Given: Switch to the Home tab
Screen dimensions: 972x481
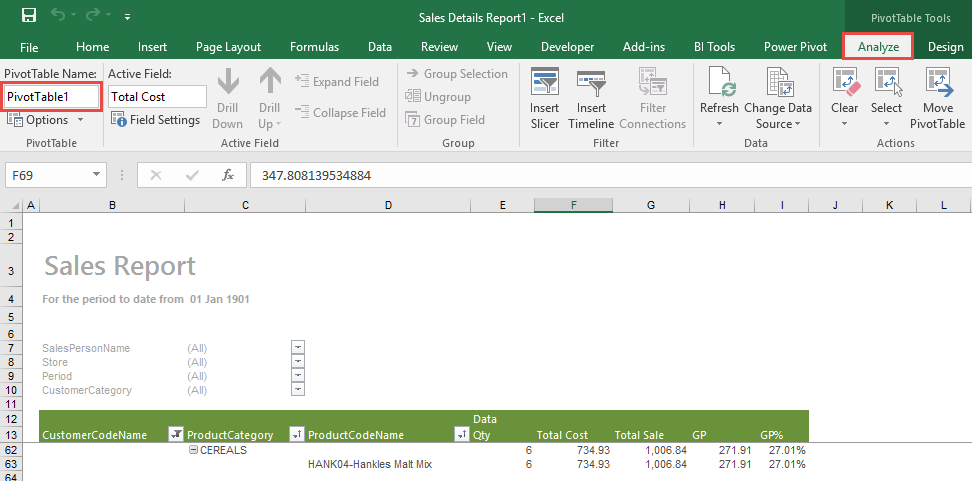Looking at the screenshot, I should (x=92, y=47).
